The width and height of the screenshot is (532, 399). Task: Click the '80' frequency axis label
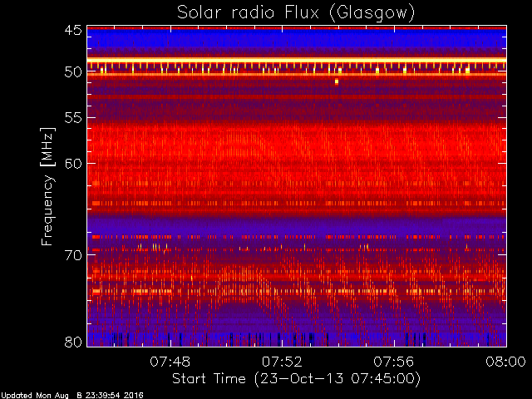tap(73, 342)
